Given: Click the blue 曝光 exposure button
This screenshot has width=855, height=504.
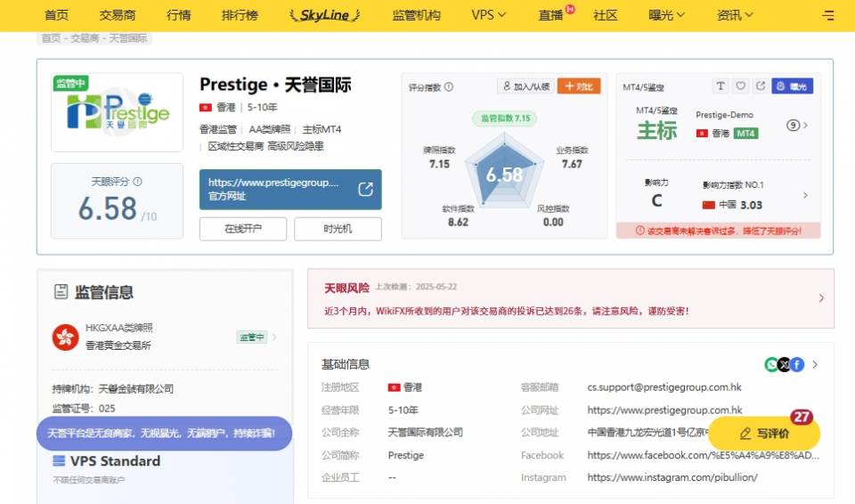Looking at the screenshot, I should click(x=793, y=86).
